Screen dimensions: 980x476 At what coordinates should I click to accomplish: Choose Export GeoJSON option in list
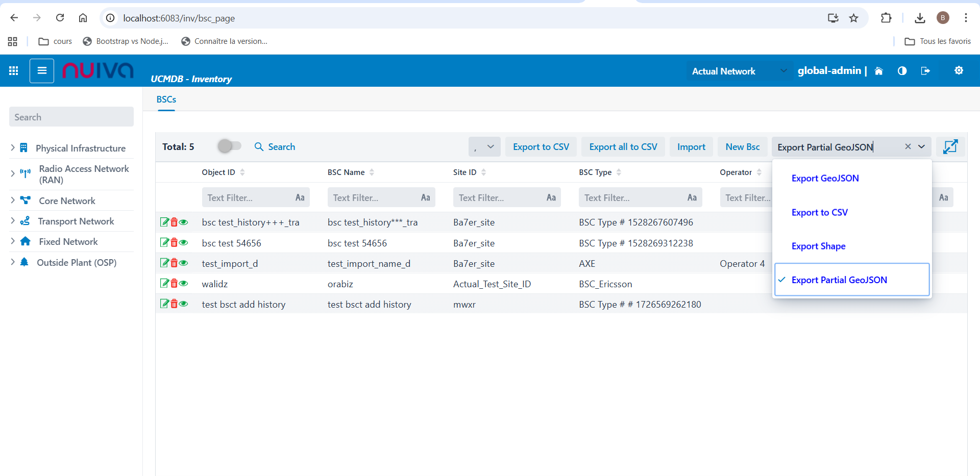[x=825, y=178]
